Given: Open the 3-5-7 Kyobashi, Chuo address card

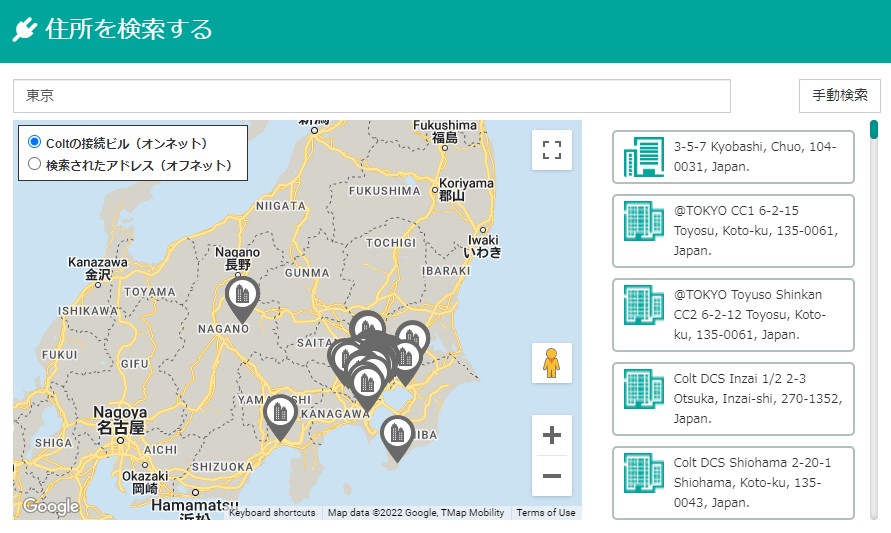Looking at the screenshot, I should coord(733,157).
